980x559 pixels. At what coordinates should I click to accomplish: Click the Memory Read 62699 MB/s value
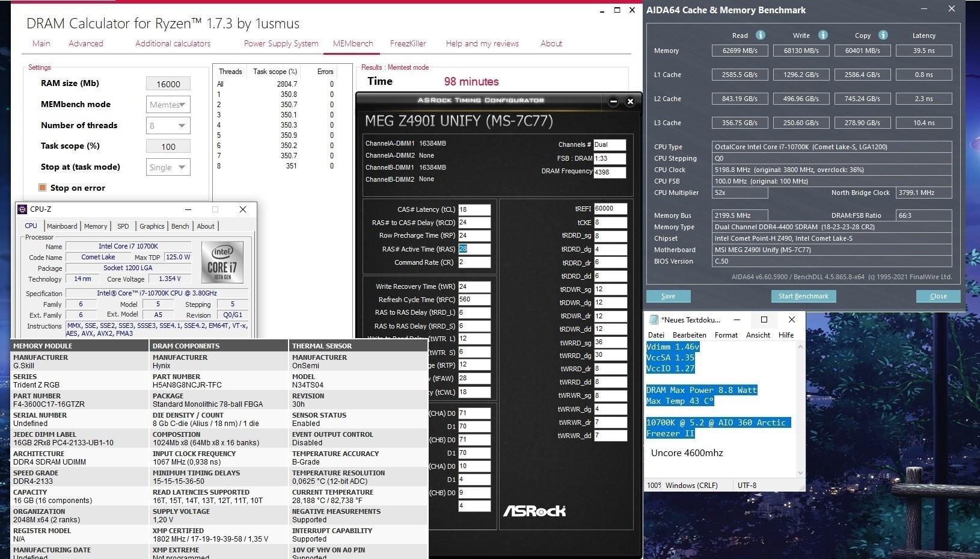coord(740,51)
